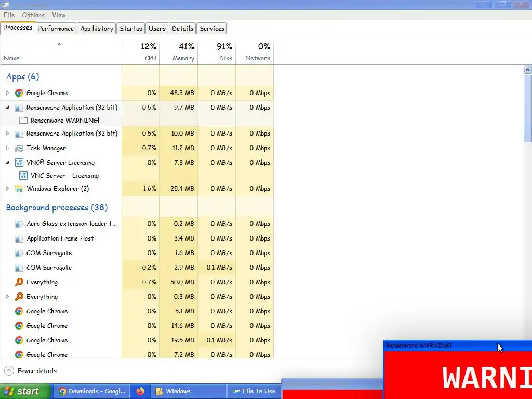This screenshot has width=532, height=399.
Task: Sort processes by the Name column
Action: pyautogui.click(x=61, y=52)
